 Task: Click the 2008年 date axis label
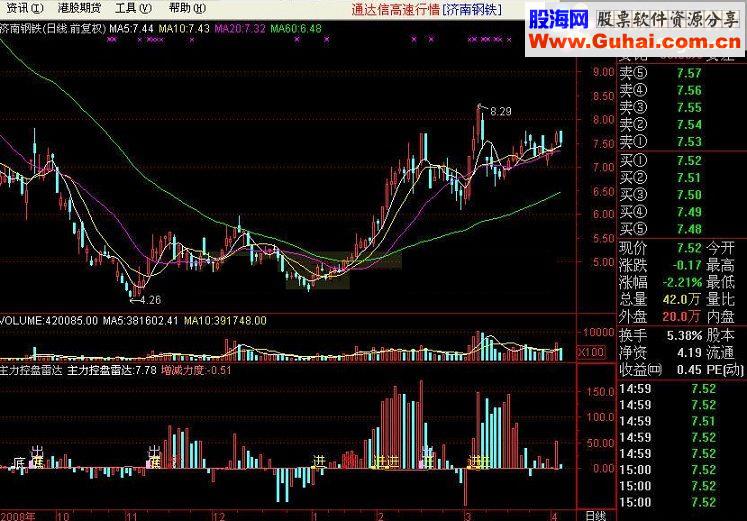coord(18,517)
